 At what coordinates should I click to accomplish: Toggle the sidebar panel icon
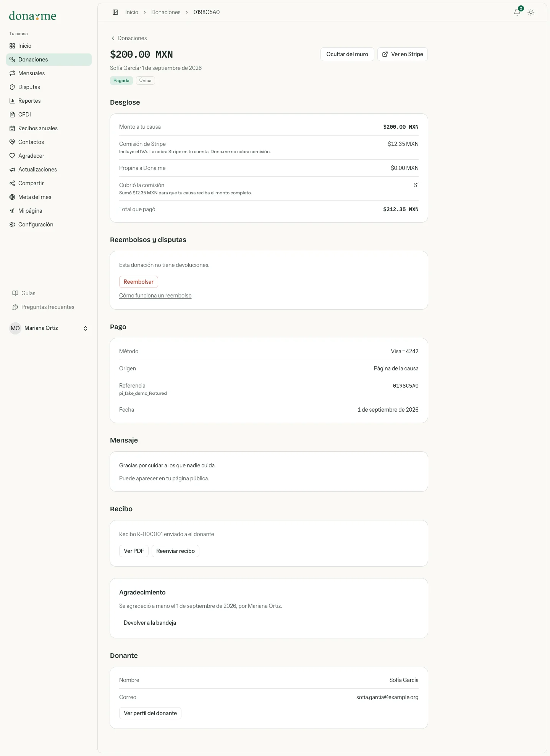115,12
